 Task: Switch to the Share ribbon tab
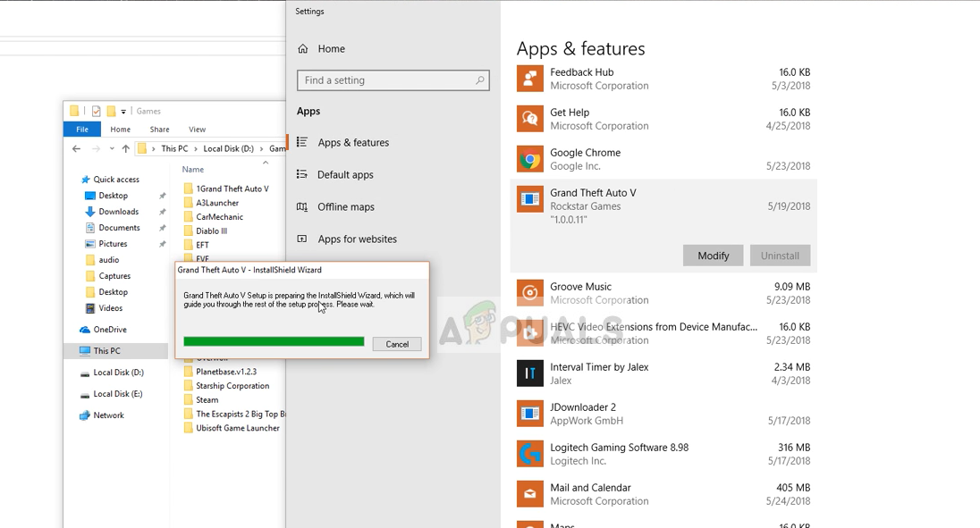[x=159, y=130]
